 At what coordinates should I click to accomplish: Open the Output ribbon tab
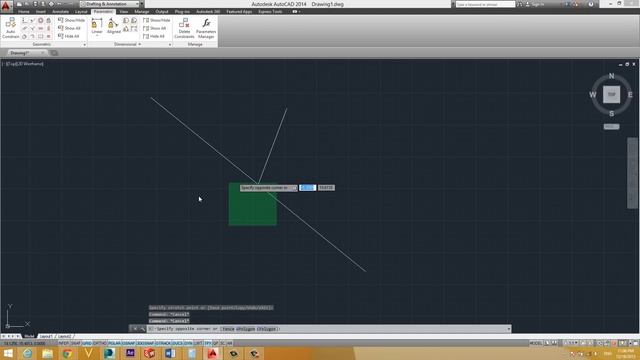tap(162, 12)
